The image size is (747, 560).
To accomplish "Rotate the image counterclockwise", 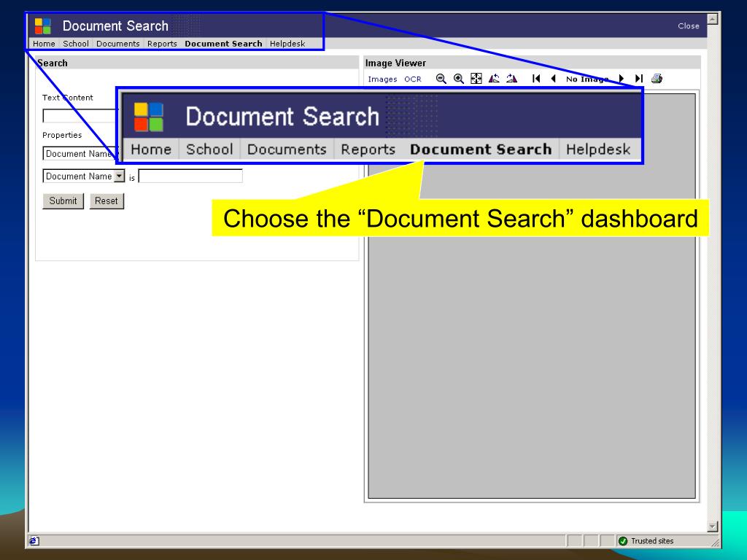I will [x=494, y=79].
